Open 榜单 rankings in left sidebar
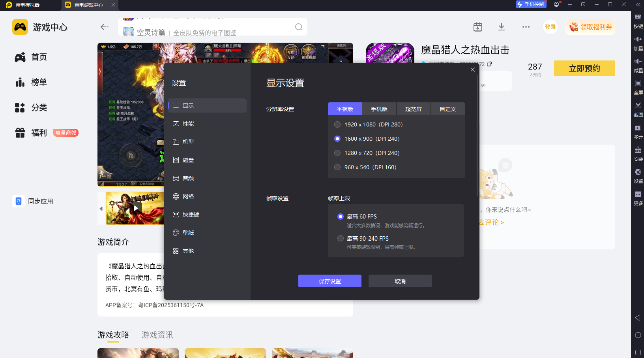644x358 pixels. pos(31,82)
